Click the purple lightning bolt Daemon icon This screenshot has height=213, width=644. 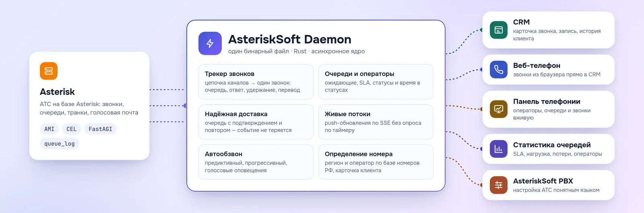tap(210, 43)
